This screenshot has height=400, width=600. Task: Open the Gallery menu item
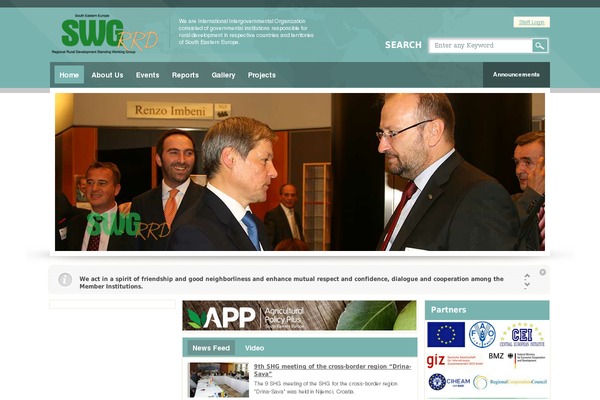[x=223, y=75]
